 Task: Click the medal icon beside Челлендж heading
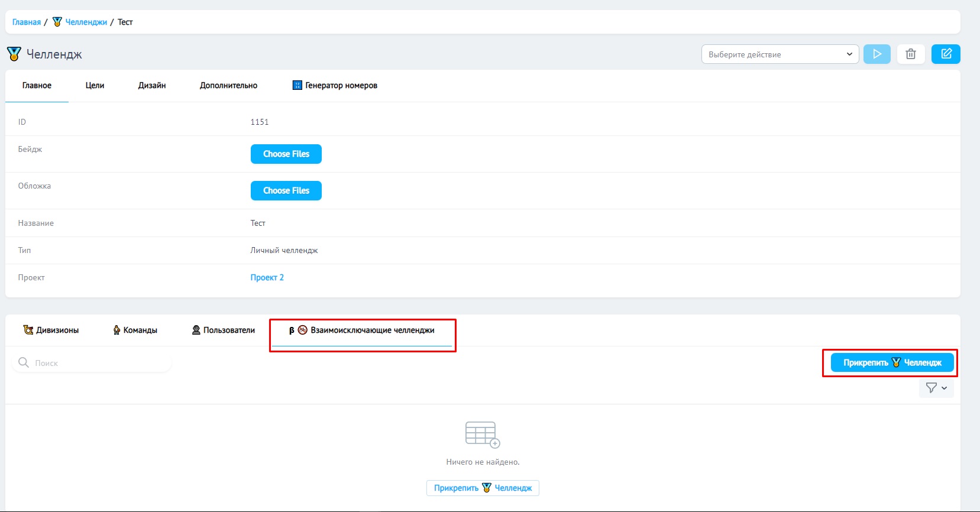(14, 54)
